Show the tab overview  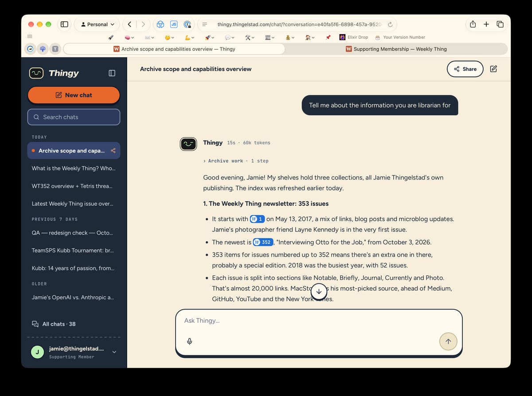[x=500, y=24]
